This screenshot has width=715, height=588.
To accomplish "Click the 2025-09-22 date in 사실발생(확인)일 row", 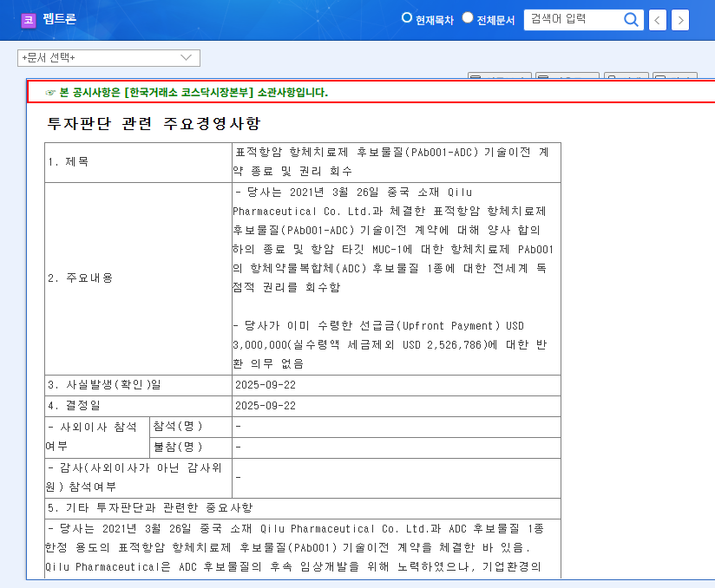I will 266,385.
